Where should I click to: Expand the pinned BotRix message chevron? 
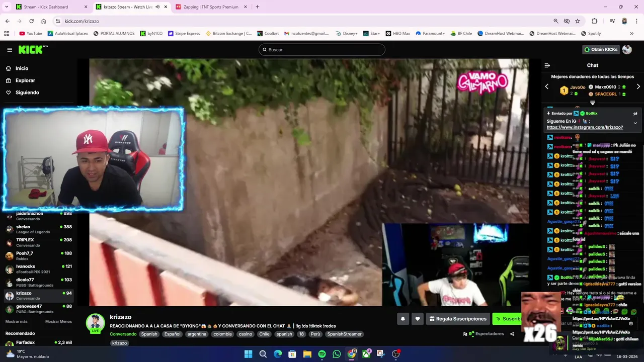[635, 123]
